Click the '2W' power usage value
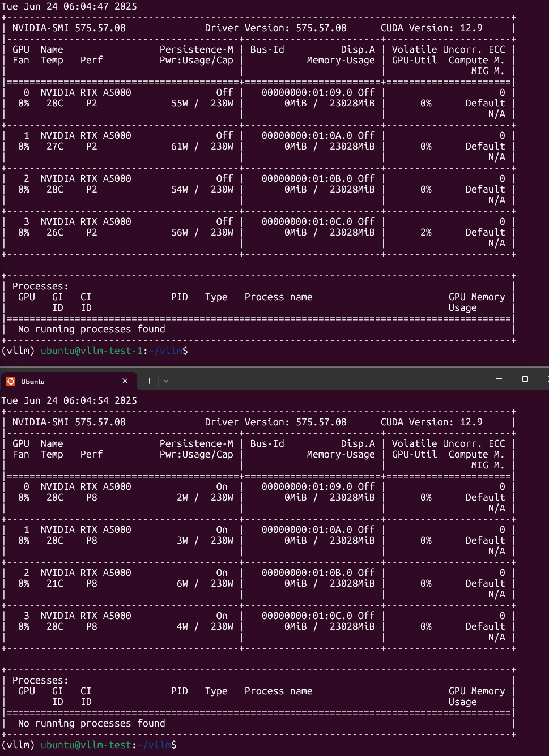This screenshot has width=549, height=756. 182,497
